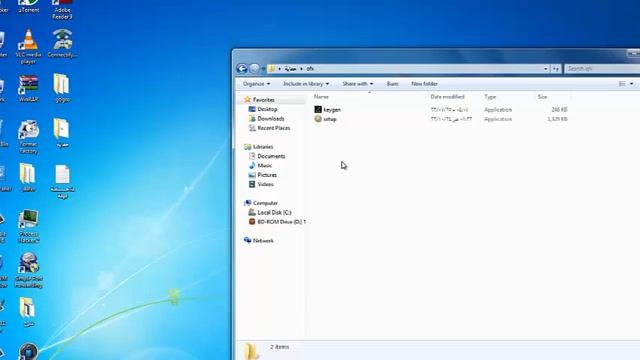
Task: Select the WinRAR desktop icon
Action: [29, 88]
